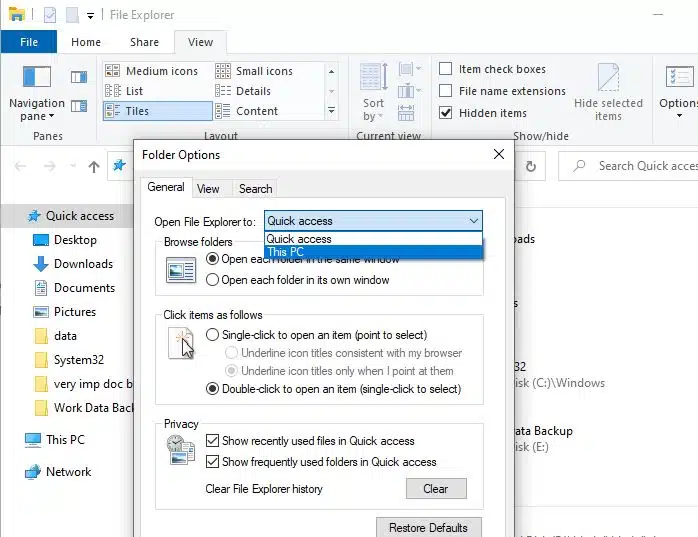698x537 pixels.
Task: Select the View ribbon tab
Action: (200, 42)
